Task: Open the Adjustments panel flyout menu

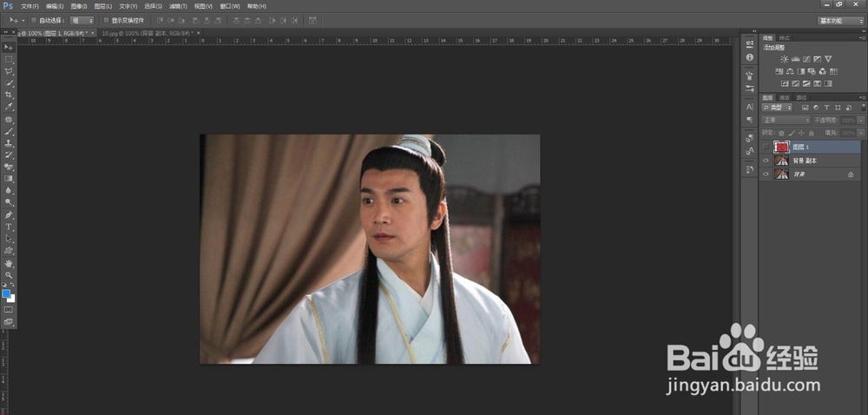Action: (x=863, y=37)
